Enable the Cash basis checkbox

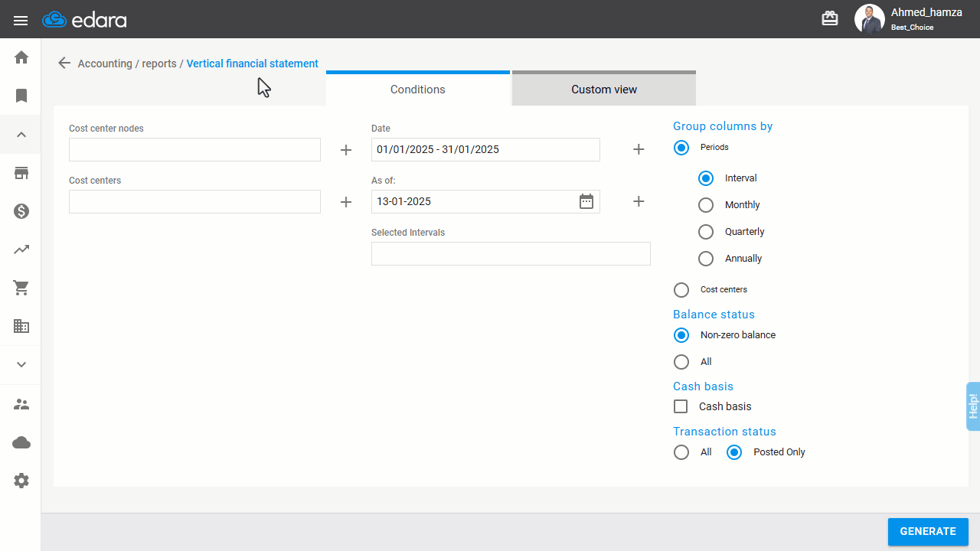tap(681, 406)
